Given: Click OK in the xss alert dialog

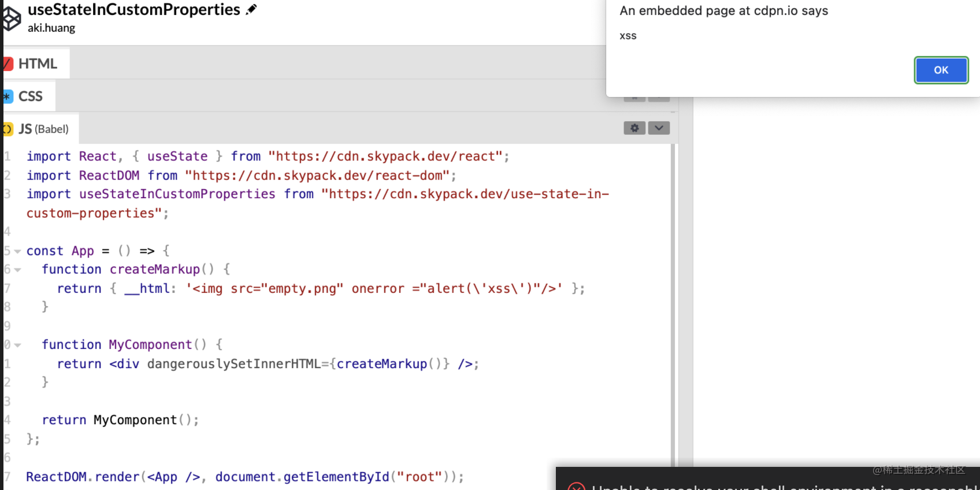Looking at the screenshot, I should (941, 70).
